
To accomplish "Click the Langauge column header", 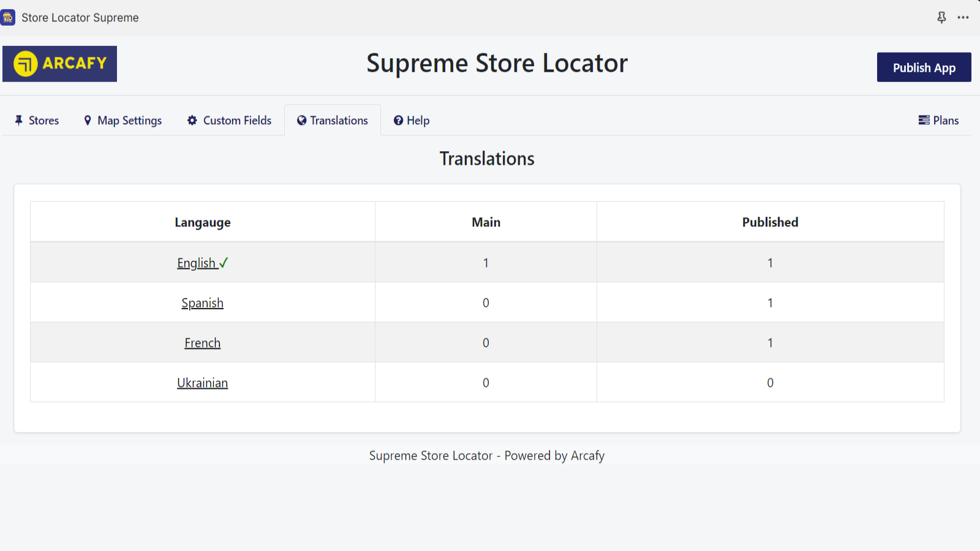I will 203,222.
